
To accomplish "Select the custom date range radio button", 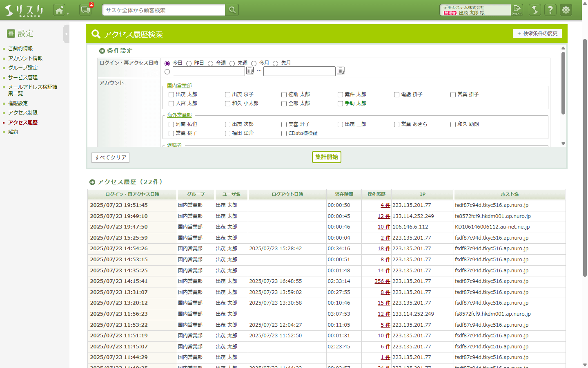I will point(167,72).
